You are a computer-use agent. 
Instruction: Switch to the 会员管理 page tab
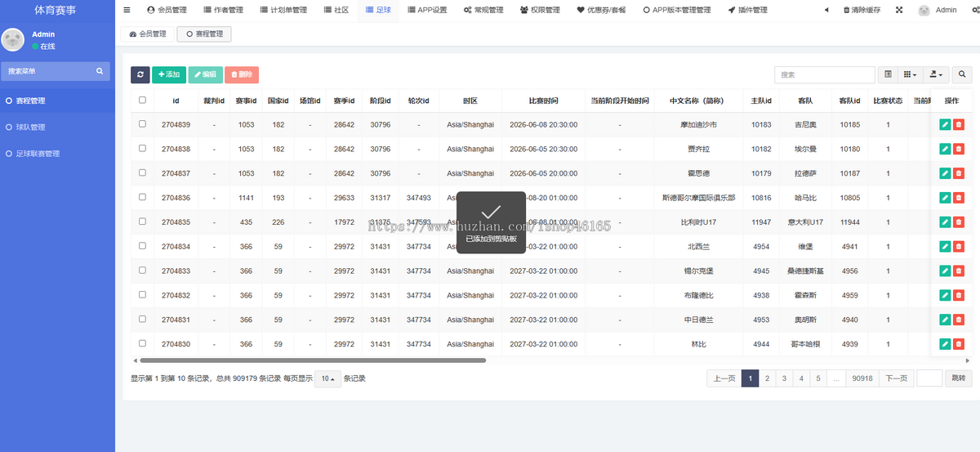click(x=148, y=34)
